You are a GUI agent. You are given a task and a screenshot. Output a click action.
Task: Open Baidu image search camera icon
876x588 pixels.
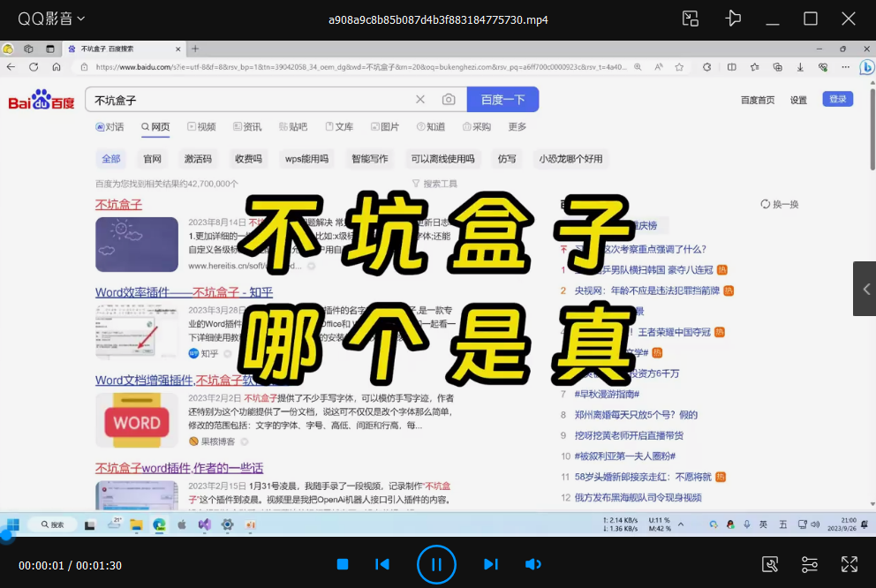[448, 100]
